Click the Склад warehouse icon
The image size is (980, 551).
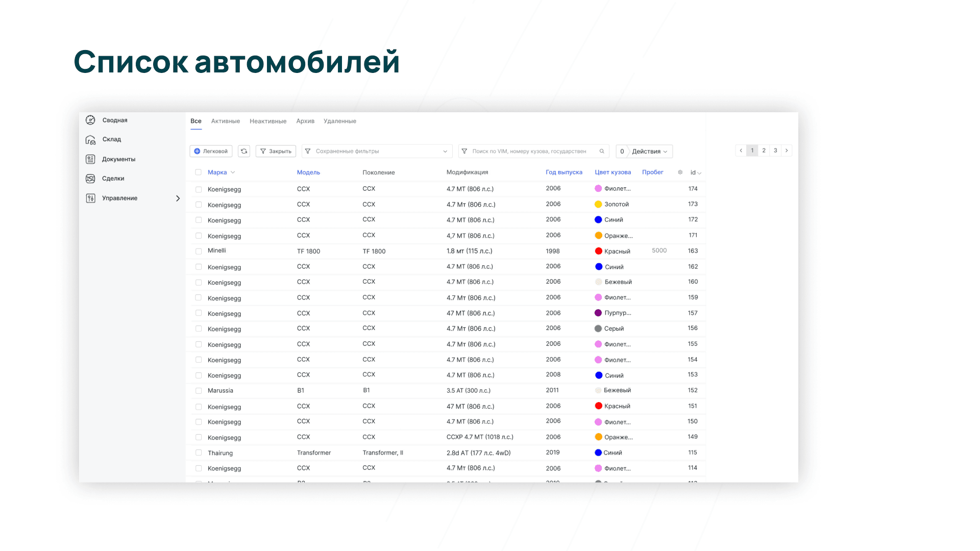click(x=90, y=139)
